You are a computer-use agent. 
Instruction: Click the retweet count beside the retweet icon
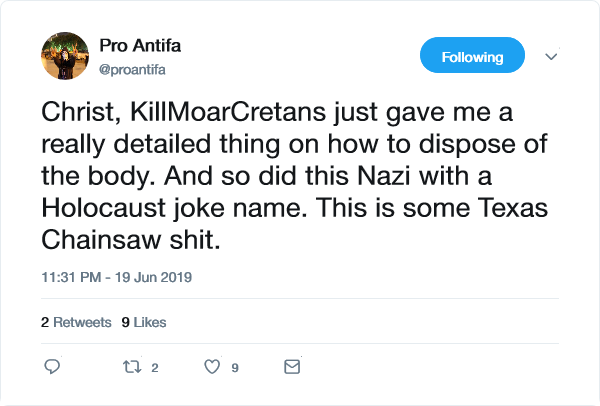click(155, 368)
